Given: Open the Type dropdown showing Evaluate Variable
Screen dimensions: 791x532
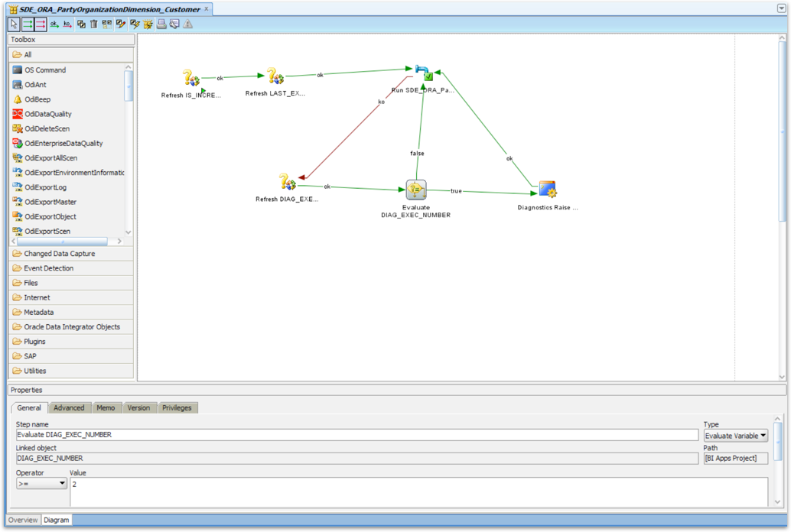Looking at the screenshot, I should pyautogui.click(x=734, y=434).
